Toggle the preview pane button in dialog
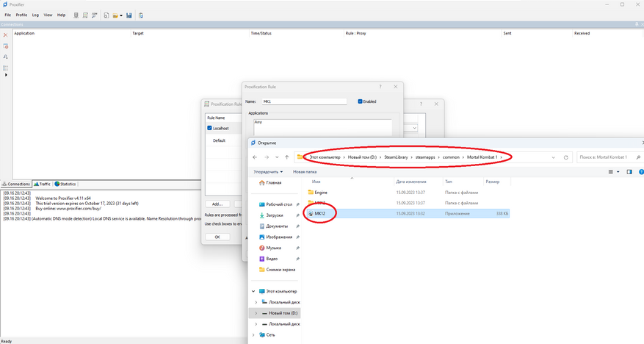 click(x=629, y=172)
